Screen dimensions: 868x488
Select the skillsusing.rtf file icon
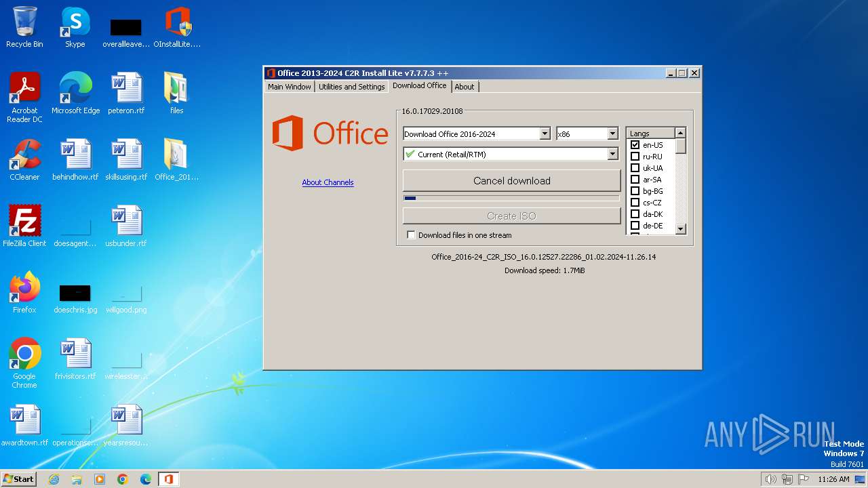[126, 160]
